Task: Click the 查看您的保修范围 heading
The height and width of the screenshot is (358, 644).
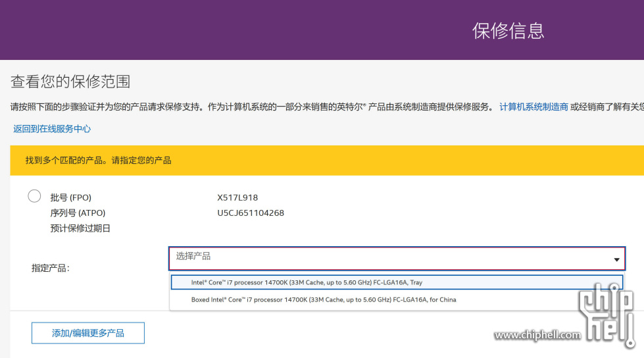Action: coord(70,82)
